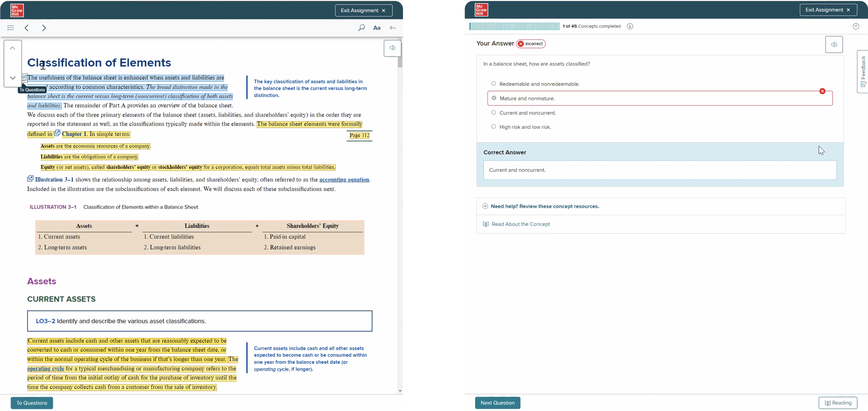868x411 pixels.
Task: Select the 'High risk and low risk' option
Action: coord(494,127)
